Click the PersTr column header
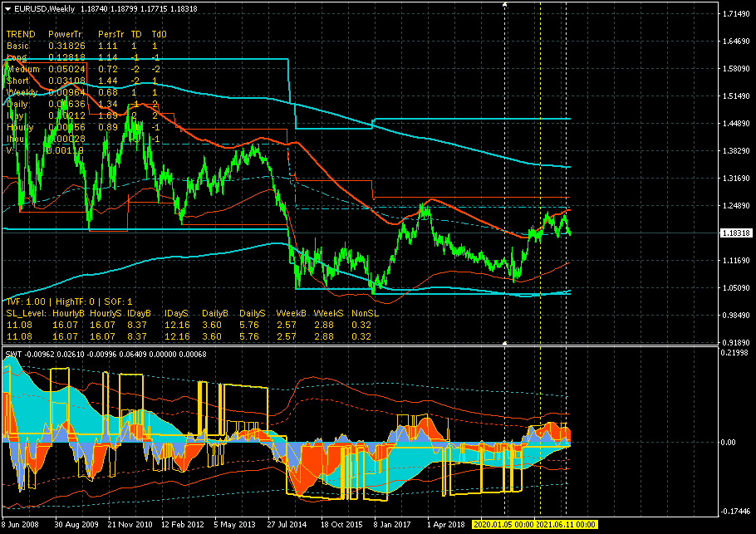Viewport: 756px width, 534px height. [110, 34]
